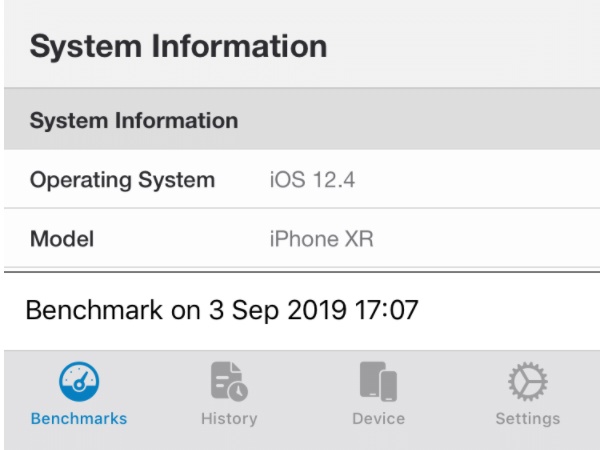Switch to the Benchmarks tab label
The height and width of the screenshot is (450, 600).
point(79,418)
